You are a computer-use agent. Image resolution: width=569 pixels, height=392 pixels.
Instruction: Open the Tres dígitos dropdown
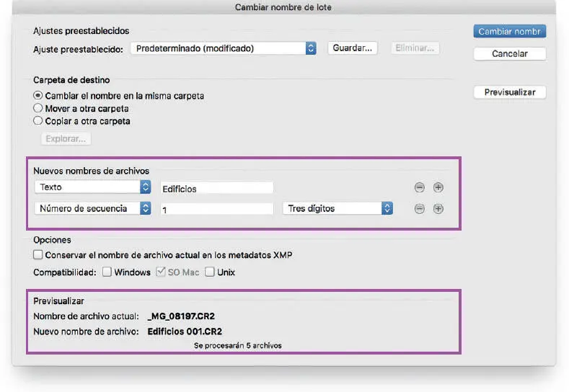point(338,208)
